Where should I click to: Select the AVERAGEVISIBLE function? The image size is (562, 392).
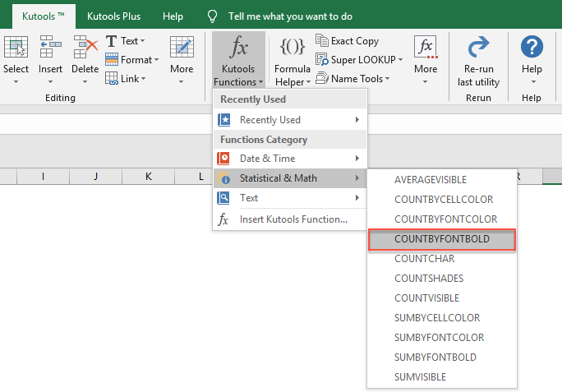pos(431,180)
